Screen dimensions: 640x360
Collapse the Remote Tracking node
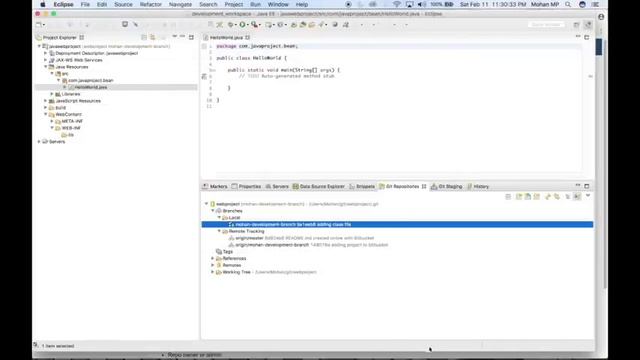click(219, 231)
